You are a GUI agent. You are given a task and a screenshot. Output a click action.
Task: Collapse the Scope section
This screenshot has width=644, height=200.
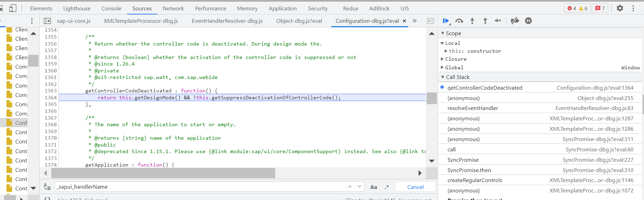point(443,33)
